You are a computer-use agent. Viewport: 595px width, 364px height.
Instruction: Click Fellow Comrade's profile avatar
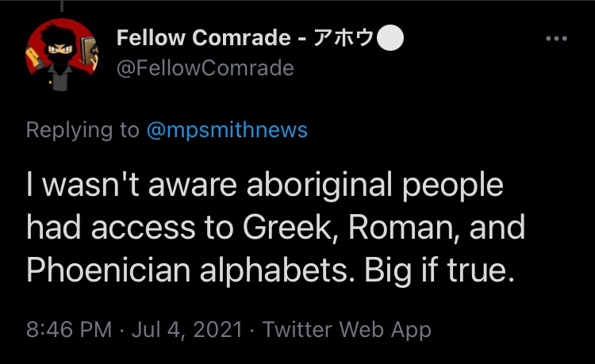pos(62,55)
